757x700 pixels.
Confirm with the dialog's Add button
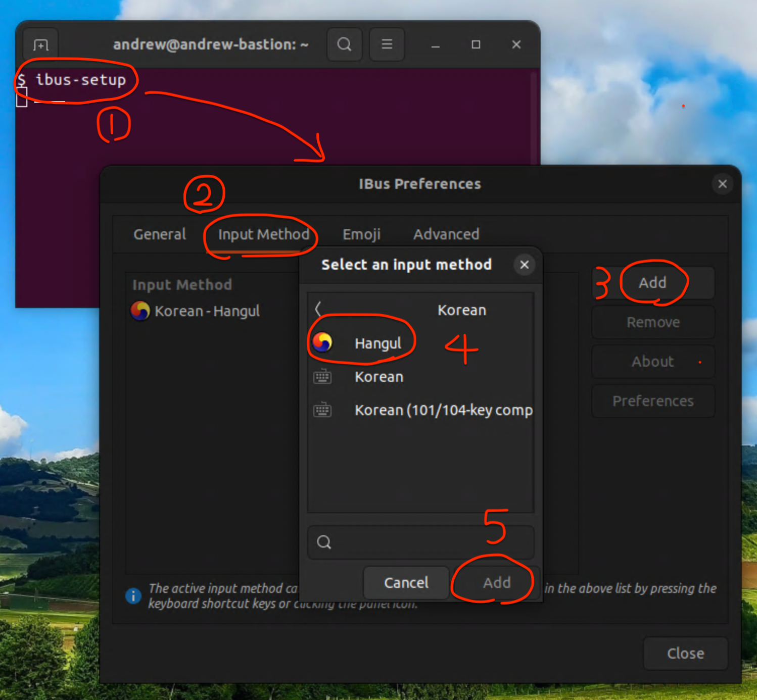(496, 583)
